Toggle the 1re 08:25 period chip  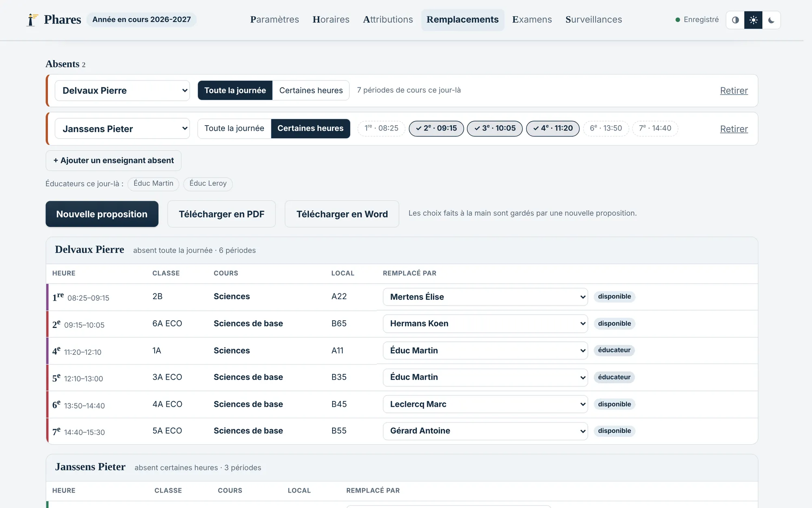point(381,128)
